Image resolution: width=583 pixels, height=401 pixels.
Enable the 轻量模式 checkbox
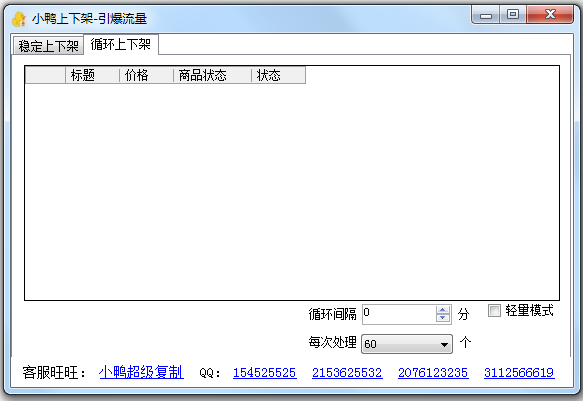494,310
